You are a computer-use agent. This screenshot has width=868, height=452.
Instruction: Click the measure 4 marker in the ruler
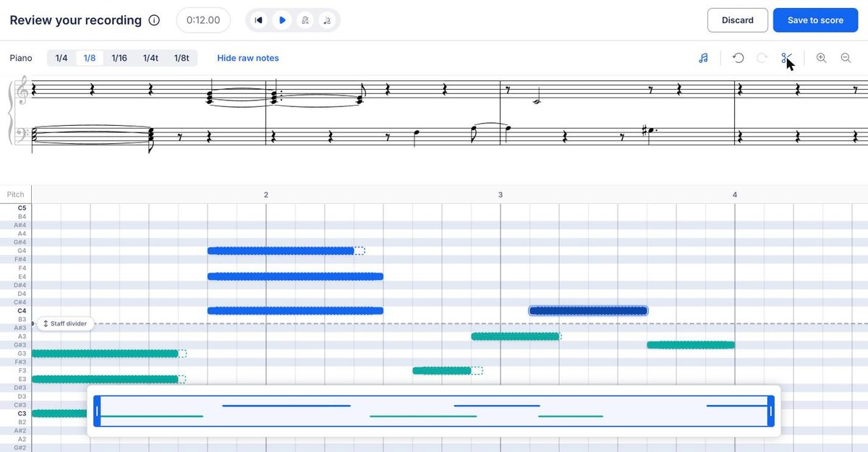[735, 195]
